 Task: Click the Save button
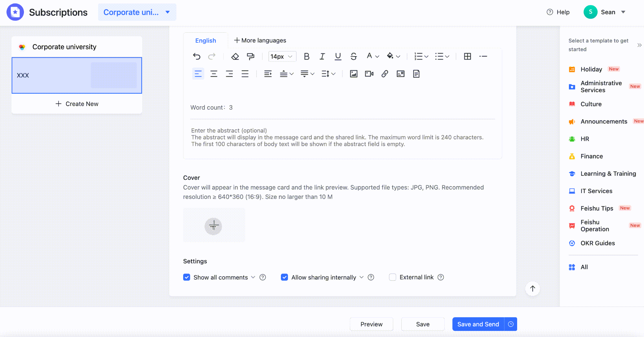click(x=423, y=324)
